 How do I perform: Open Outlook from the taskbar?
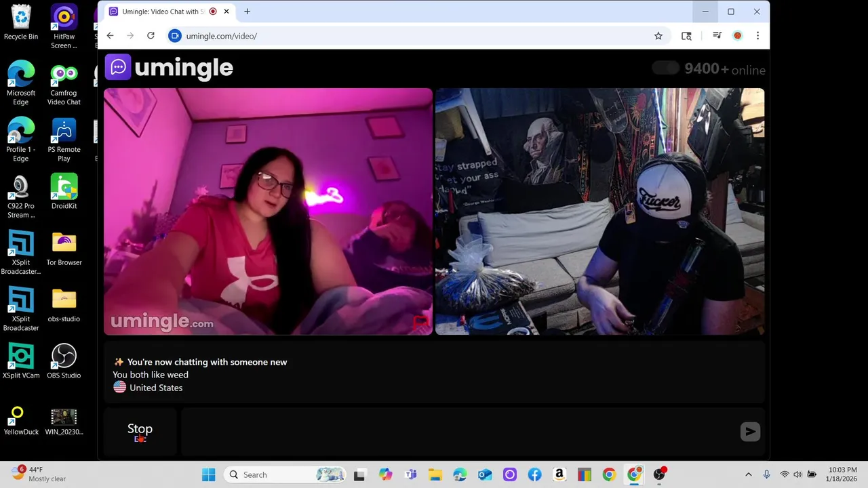[485, 474]
